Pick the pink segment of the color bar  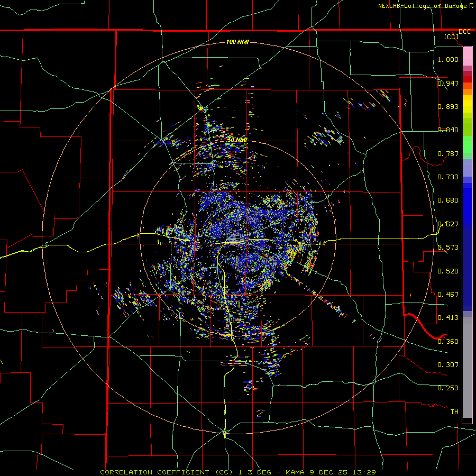(467, 56)
